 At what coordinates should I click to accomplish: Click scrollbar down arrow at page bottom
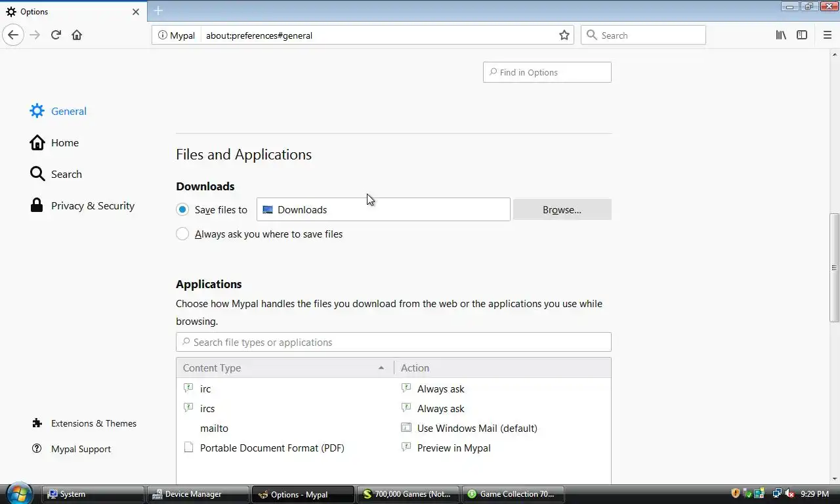(x=835, y=479)
